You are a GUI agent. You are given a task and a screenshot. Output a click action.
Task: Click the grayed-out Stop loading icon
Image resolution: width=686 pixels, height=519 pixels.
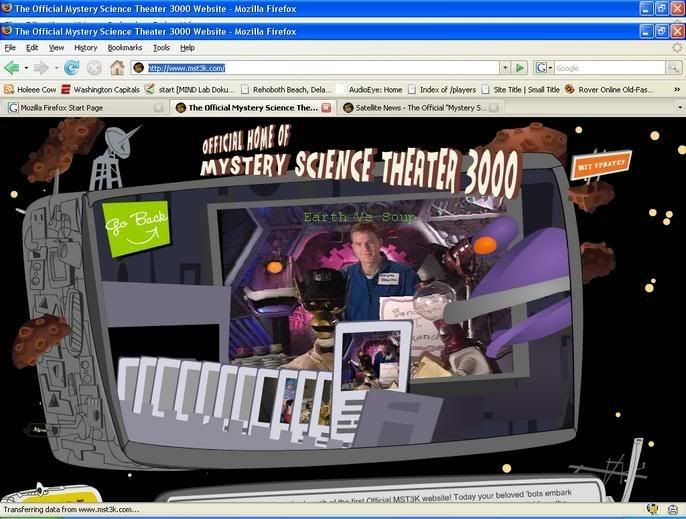[x=94, y=68]
